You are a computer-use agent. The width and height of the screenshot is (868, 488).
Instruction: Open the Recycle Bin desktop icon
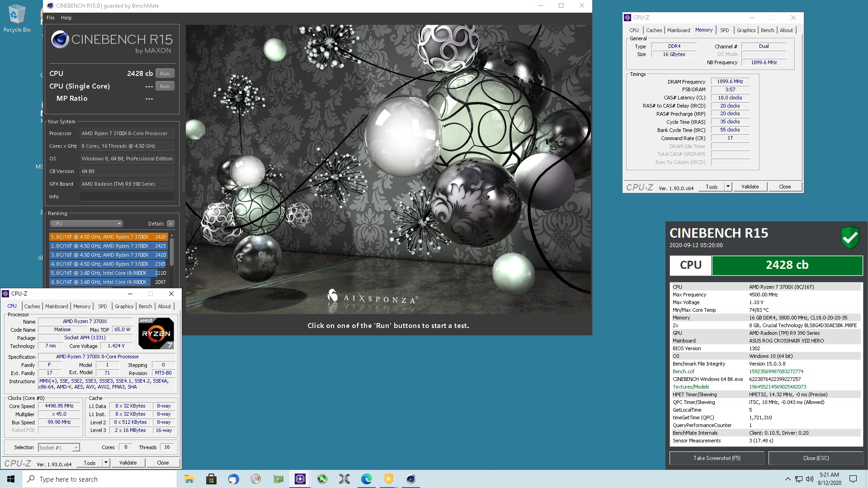pos(17,18)
